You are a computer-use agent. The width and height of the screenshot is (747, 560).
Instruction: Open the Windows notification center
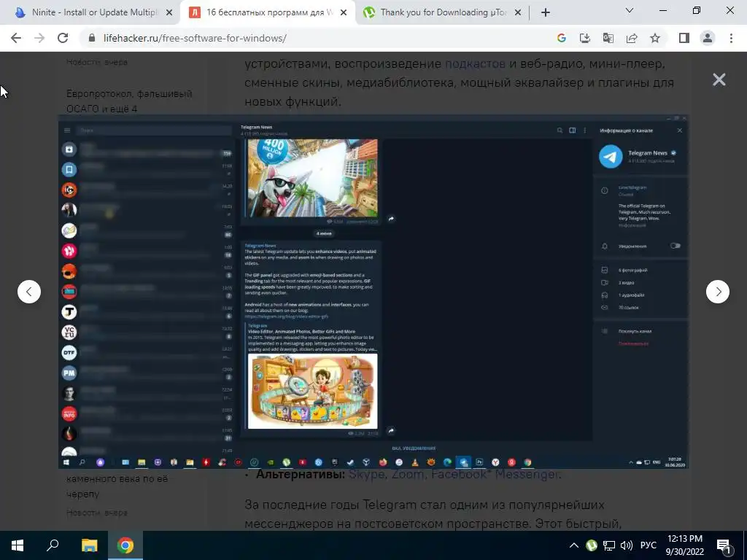724,545
